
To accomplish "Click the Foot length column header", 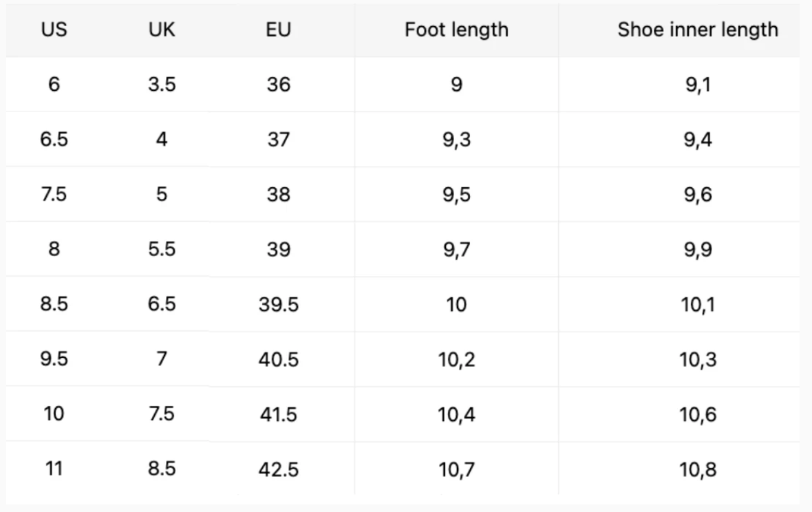I will tap(456, 30).
